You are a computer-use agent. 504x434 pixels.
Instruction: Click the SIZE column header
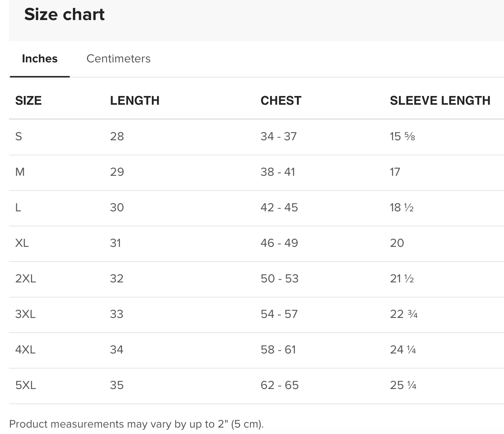28,101
